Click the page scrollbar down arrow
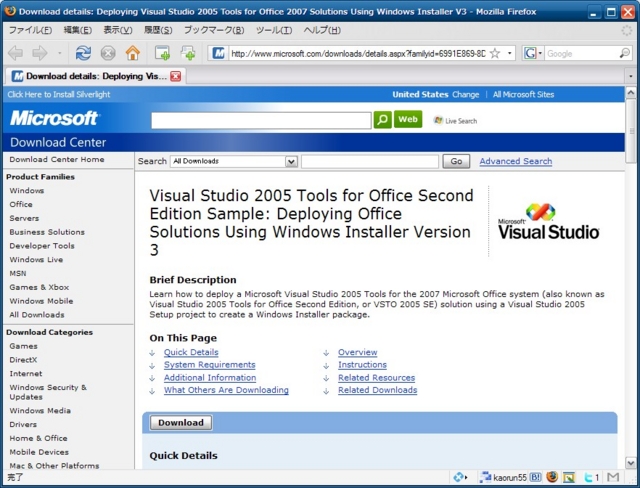640x488 pixels. [x=631, y=463]
